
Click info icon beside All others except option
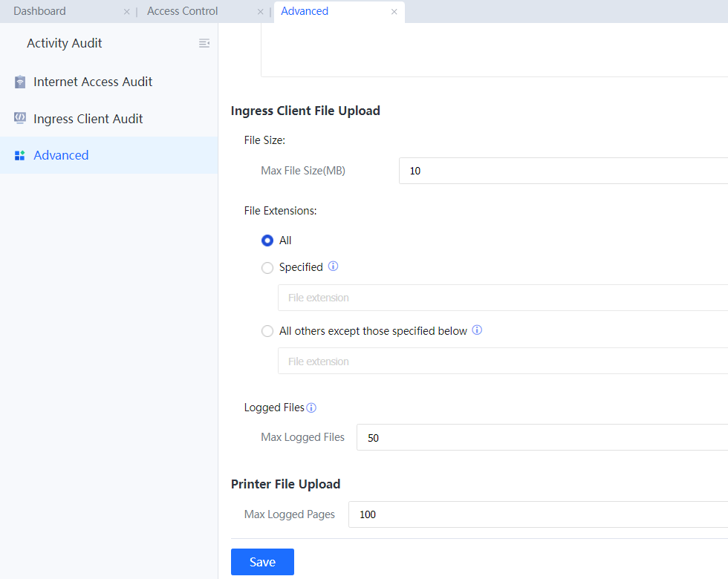point(477,330)
